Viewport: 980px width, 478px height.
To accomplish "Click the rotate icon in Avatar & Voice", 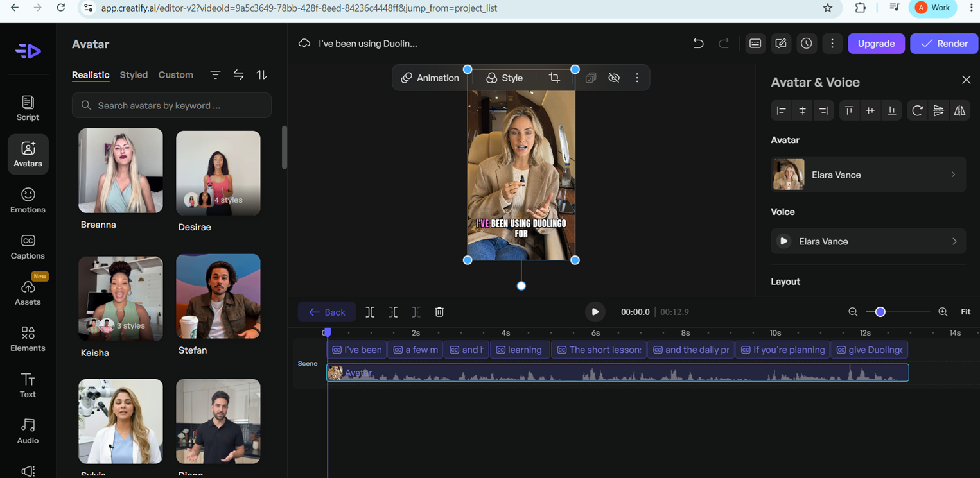I will [917, 110].
